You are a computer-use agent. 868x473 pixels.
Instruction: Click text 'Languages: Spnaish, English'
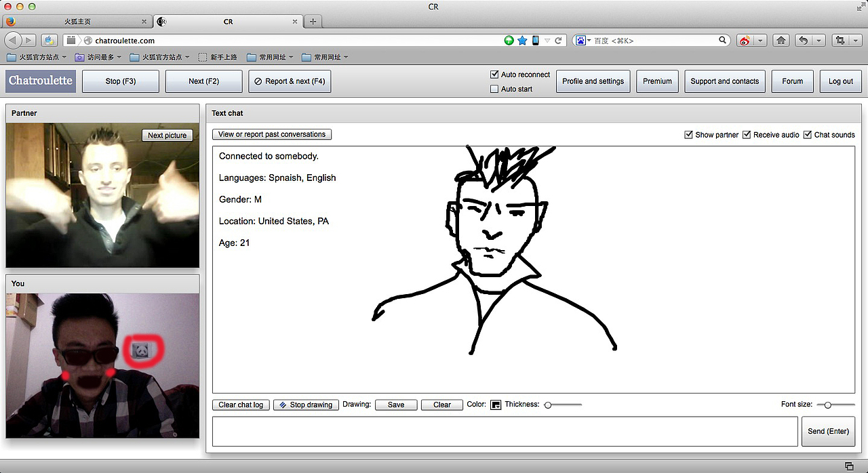coord(277,178)
